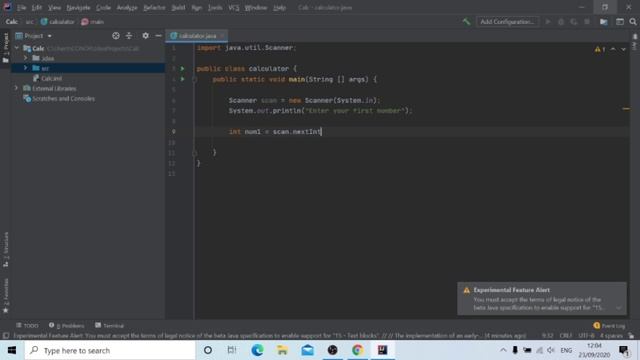Click the Build Project hammer icon
640x360 pixels.
click(466, 22)
